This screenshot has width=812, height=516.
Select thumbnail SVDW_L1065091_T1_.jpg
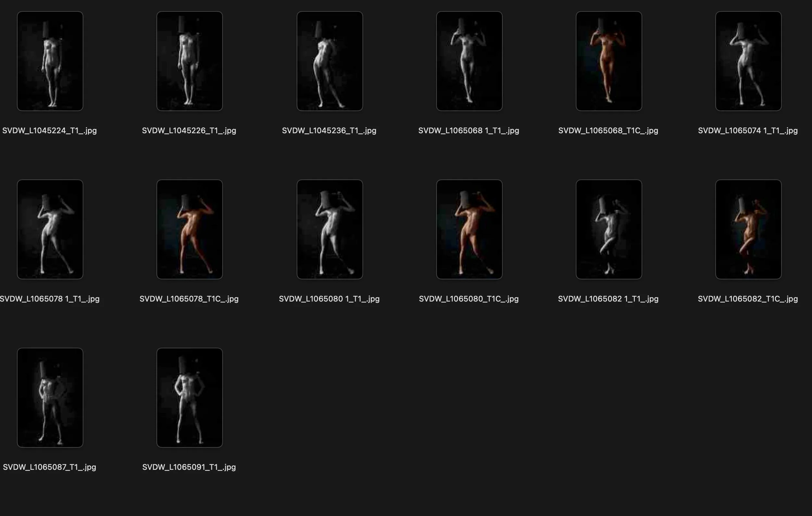[x=189, y=398]
